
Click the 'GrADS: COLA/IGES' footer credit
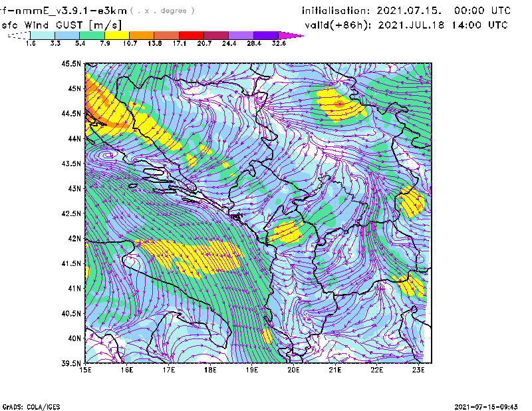(31, 407)
